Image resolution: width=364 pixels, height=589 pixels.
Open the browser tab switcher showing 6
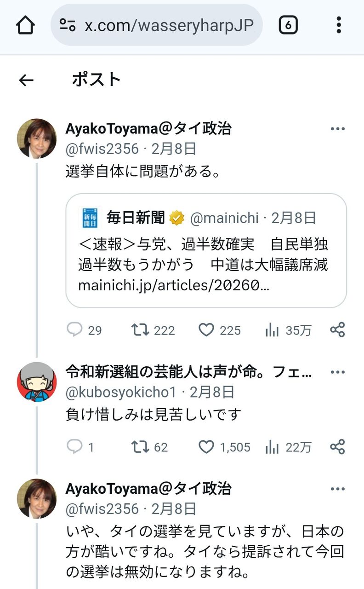click(x=288, y=25)
